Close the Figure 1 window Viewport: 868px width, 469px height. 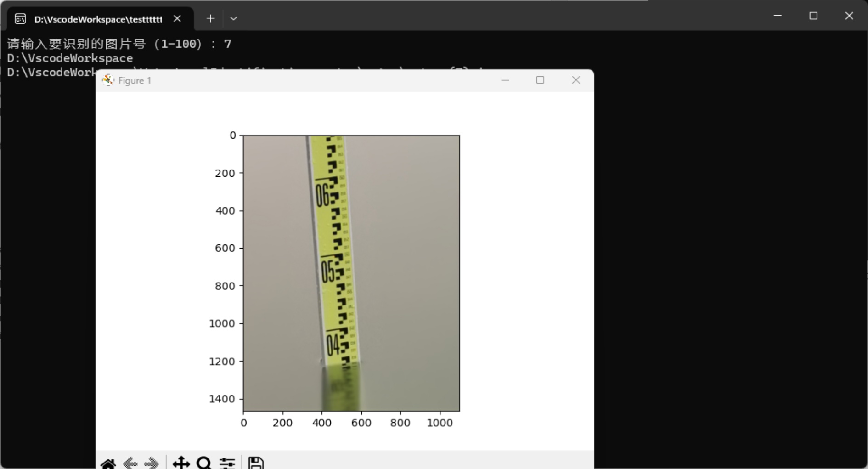tap(576, 80)
